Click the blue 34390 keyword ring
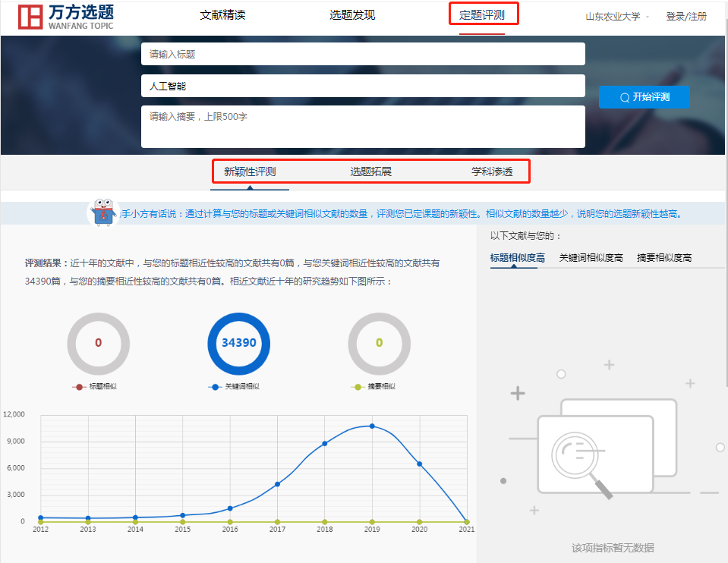 pos(238,343)
